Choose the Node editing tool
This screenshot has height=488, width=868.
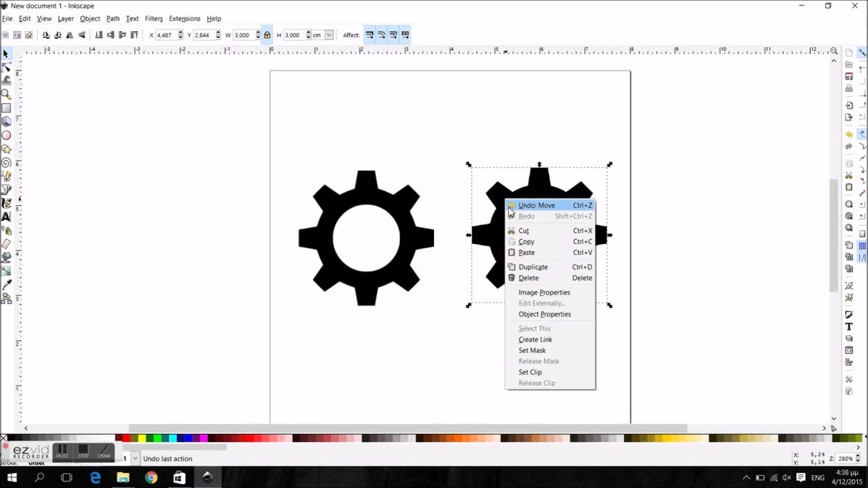click(8, 67)
